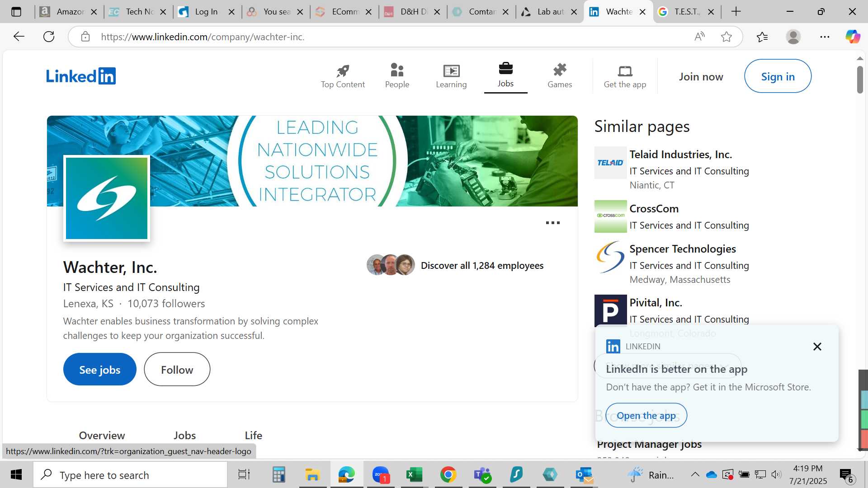The height and width of the screenshot is (488, 868).
Task: Click Open the app button
Action: [646, 415]
